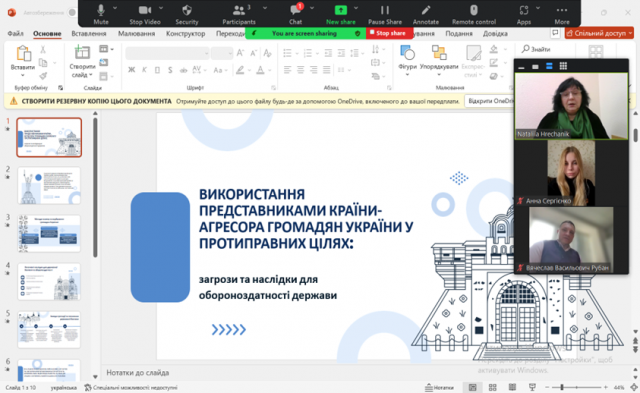
Task: Switch to reading view
Action: [512, 387]
